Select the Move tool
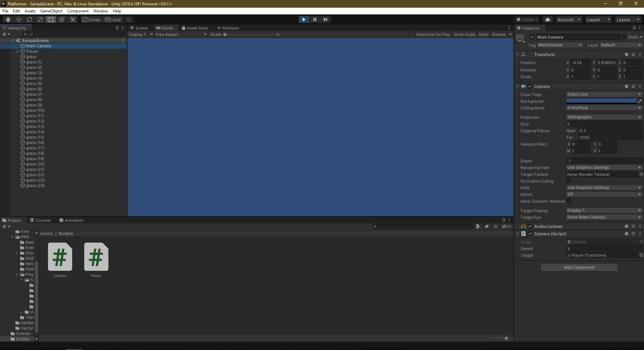 click(18, 19)
